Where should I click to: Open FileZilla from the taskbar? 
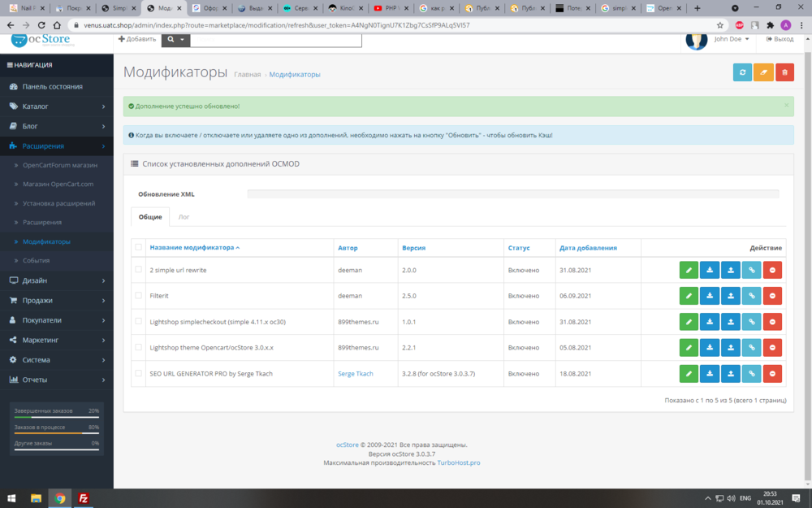click(84, 498)
